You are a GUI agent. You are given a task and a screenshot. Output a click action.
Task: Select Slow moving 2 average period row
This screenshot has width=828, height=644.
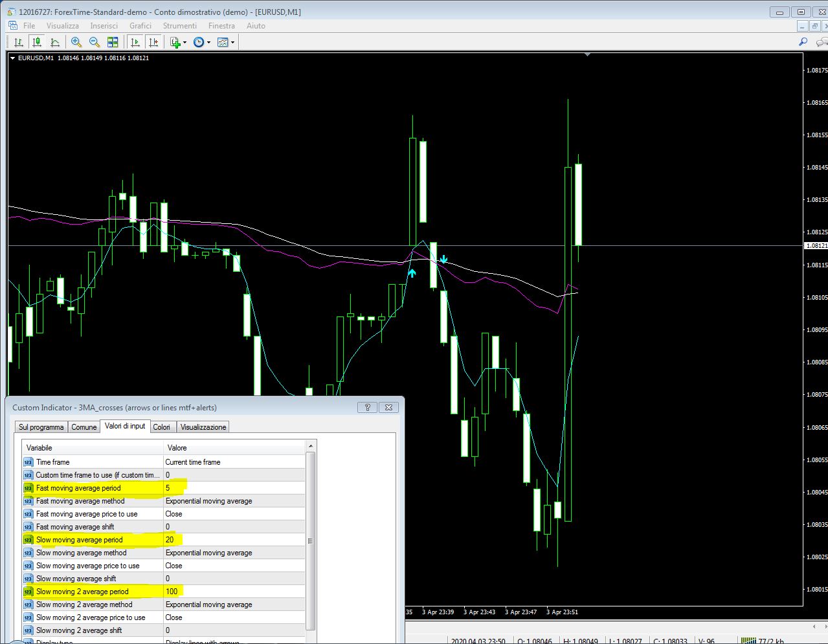tap(93, 592)
